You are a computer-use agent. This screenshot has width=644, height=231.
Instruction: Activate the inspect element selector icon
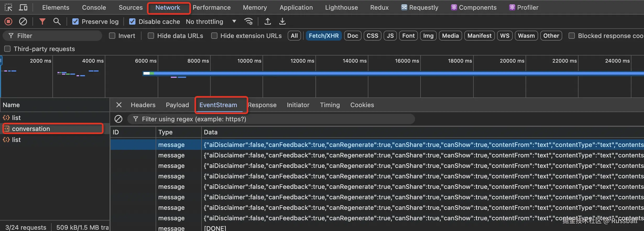tap(8, 8)
